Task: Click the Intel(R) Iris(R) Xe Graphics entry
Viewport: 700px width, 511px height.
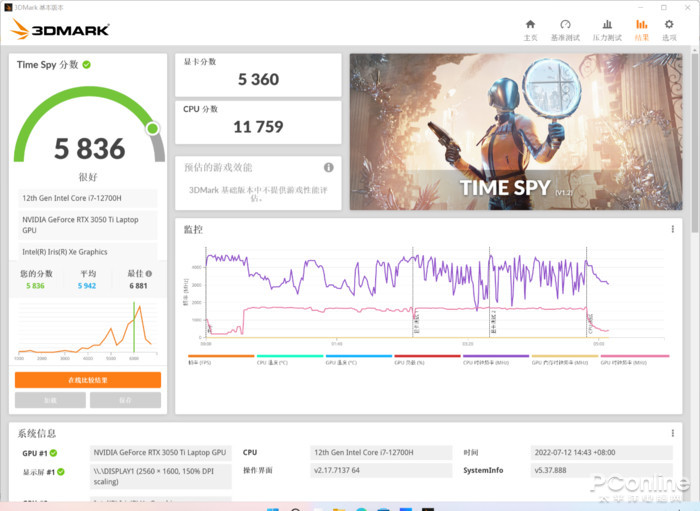Action: (88, 252)
